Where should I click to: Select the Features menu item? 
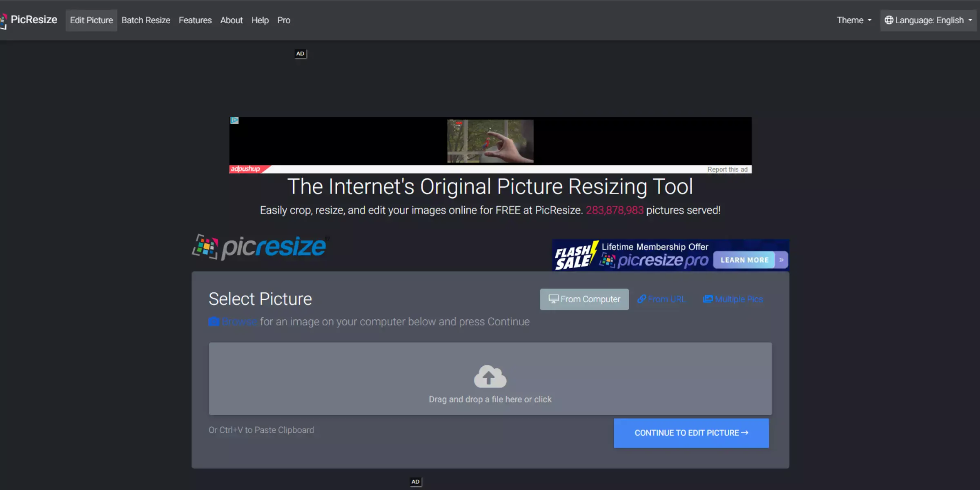click(x=195, y=20)
